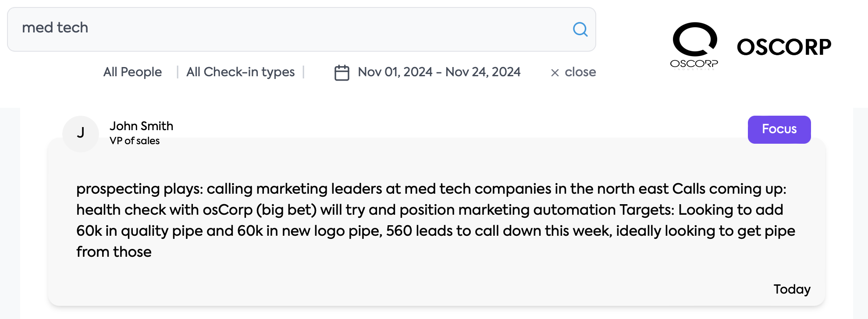Click the X icon beside close
Screen dimensions: 868x319
[x=555, y=73]
